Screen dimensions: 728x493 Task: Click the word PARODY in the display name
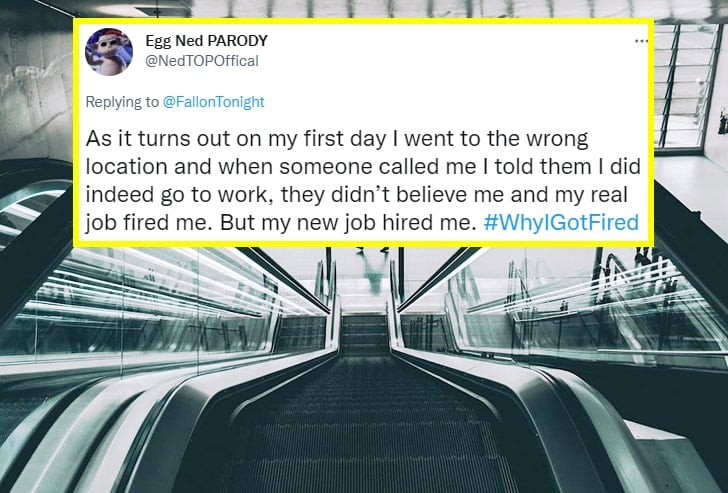[x=238, y=41]
